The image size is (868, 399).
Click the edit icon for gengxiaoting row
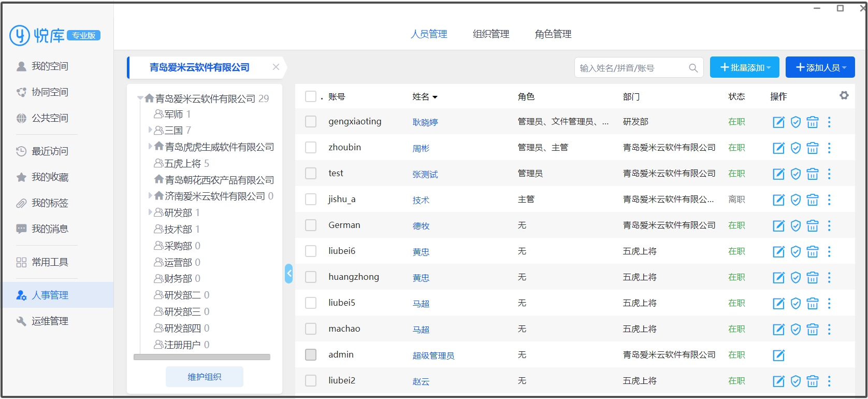pyautogui.click(x=778, y=122)
